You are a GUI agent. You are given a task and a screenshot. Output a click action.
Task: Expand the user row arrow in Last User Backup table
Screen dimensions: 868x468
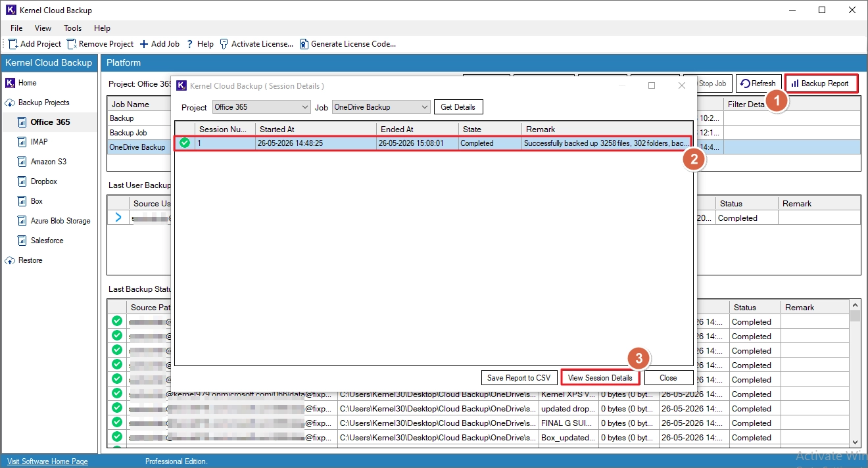tap(118, 218)
